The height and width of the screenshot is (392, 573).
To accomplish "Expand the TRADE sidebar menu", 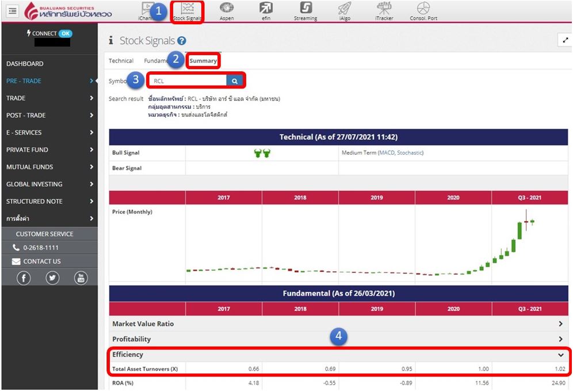I will click(x=49, y=98).
